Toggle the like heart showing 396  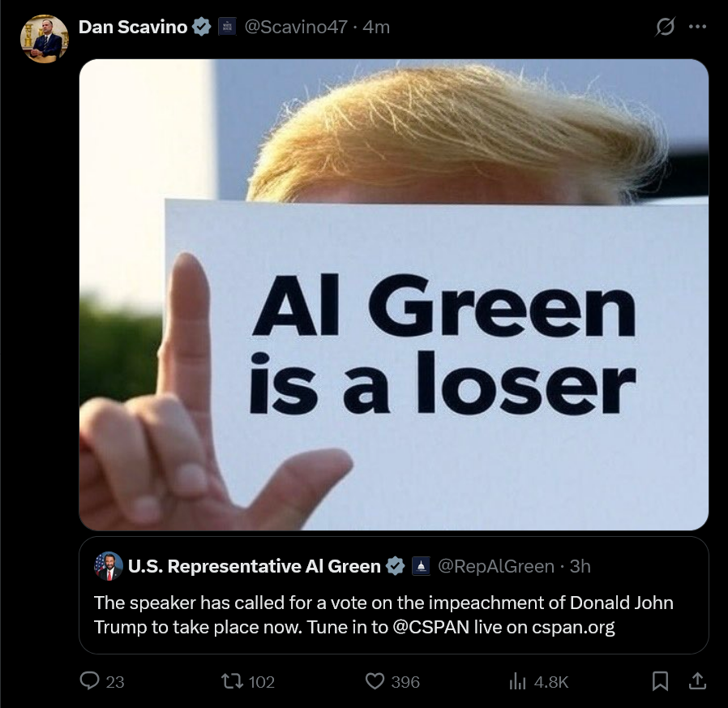pos(392,681)
